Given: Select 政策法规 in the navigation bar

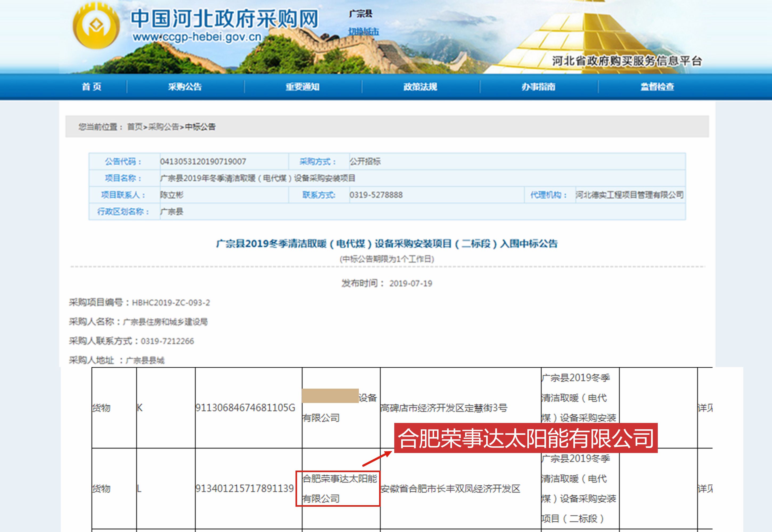Looking at the screenshot, I should (x=420, y=87).
